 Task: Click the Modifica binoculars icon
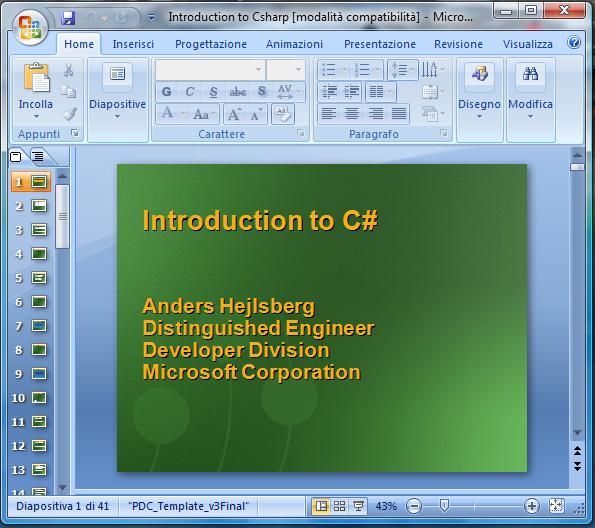pos(530,73)
